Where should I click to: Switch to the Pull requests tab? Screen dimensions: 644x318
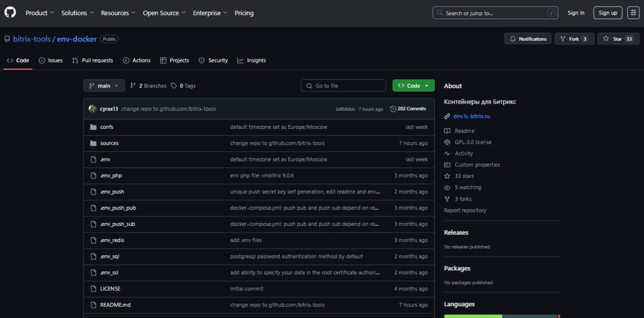(x=92, y=61)
